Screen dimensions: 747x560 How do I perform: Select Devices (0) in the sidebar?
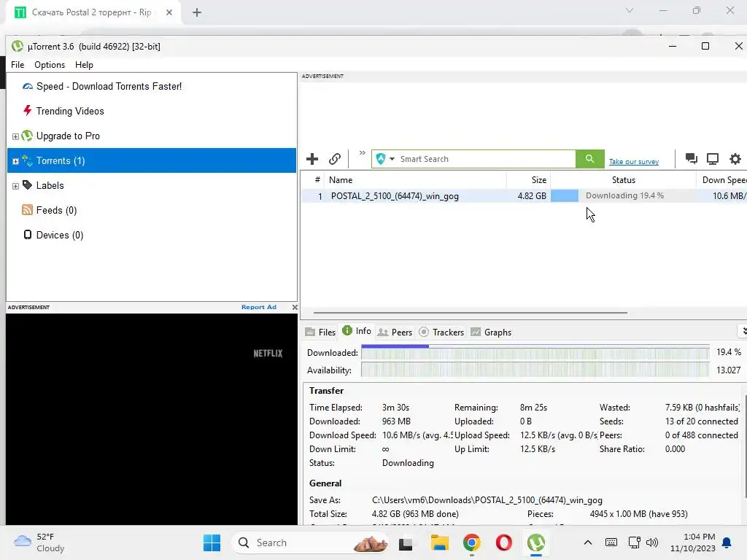[60, 235]
